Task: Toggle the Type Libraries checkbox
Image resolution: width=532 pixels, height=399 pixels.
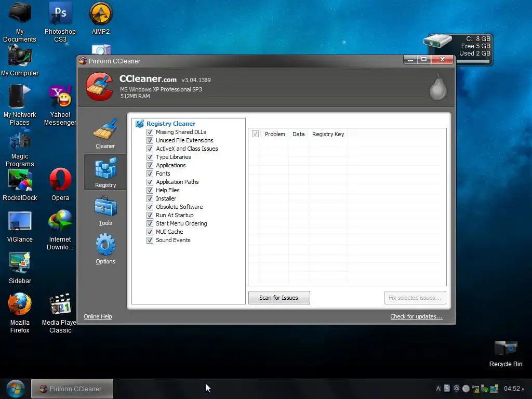Action: click(150, 157)
